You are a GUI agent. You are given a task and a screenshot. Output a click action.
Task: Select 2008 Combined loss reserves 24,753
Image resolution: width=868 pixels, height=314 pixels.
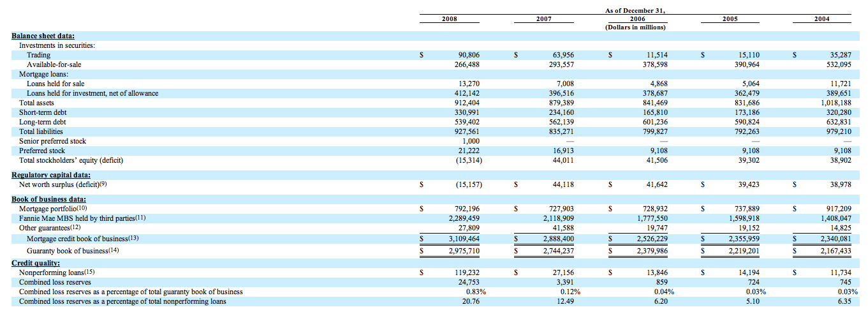469,282
